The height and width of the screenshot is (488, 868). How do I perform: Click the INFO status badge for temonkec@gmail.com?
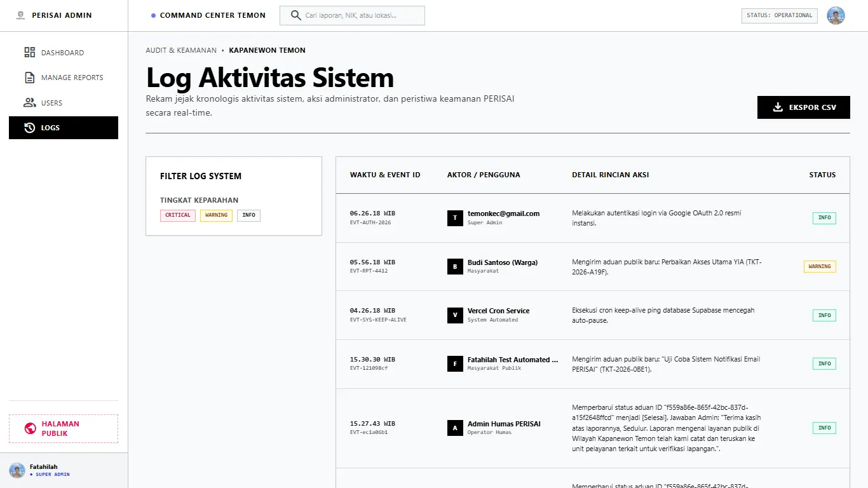pos(824,218)
